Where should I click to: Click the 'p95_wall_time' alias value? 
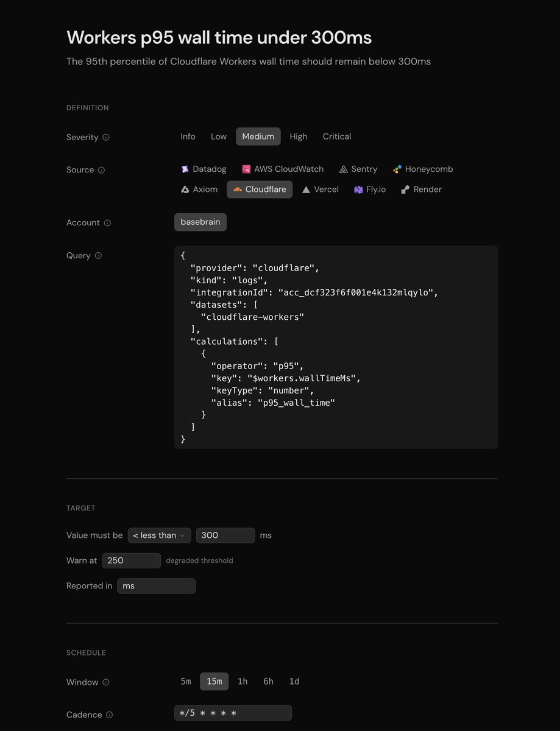pos(296,403)
